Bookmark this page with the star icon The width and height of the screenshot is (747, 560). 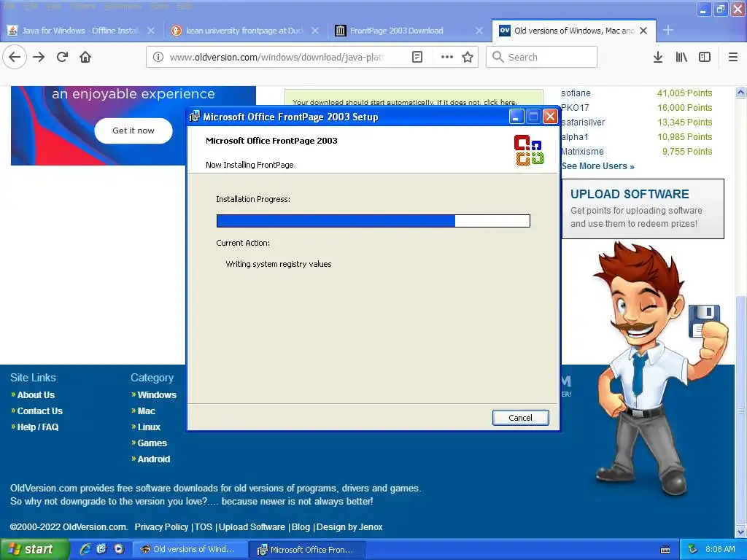[x=468, y=57]
